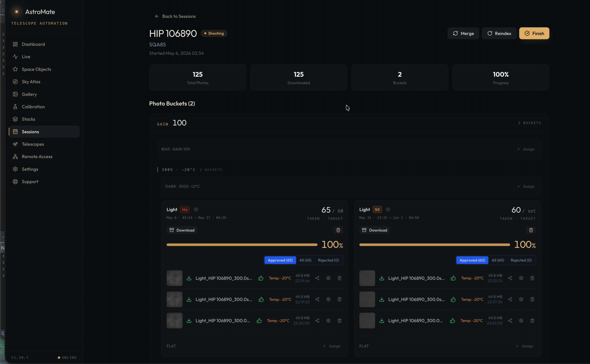Screen dimensions: 590x364
Task: Share the first Ha light frame
Action: [x=317, y=278]
